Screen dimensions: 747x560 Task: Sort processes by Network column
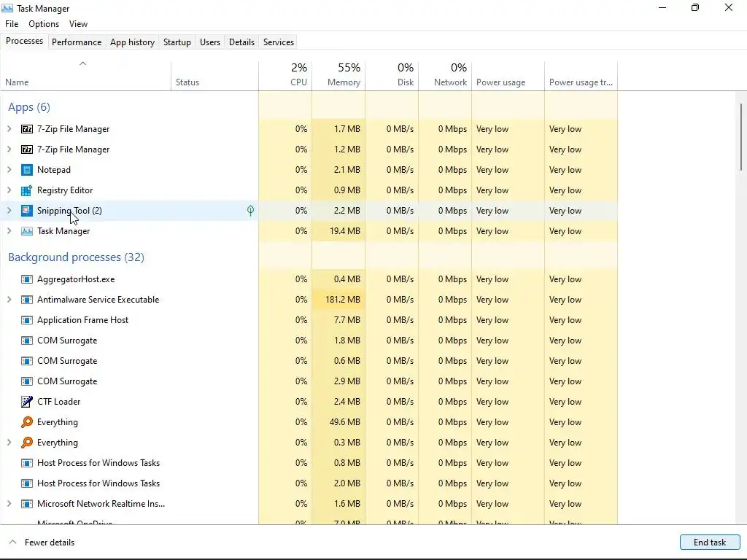[445, 76]
